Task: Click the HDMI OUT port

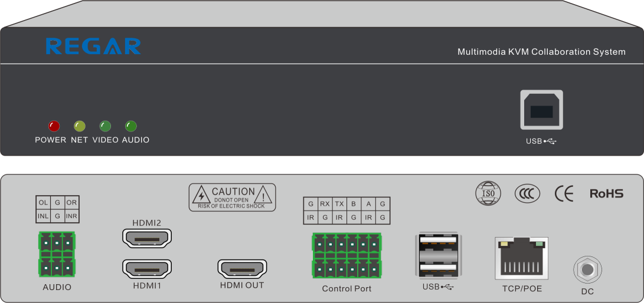Action: (x=243, y=269)
